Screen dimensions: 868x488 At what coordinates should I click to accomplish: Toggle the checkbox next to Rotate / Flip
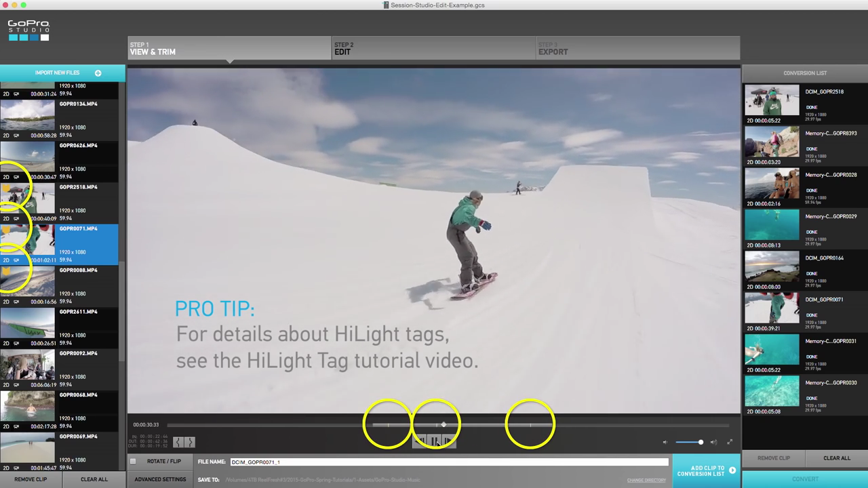(x=133, y=461)
